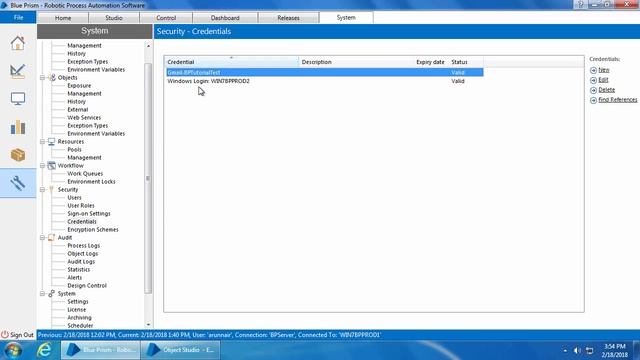Switch to the Dashboard tab
Image resolution: width=640 pixels, height=360 pixels.
[x=225, y=18]
